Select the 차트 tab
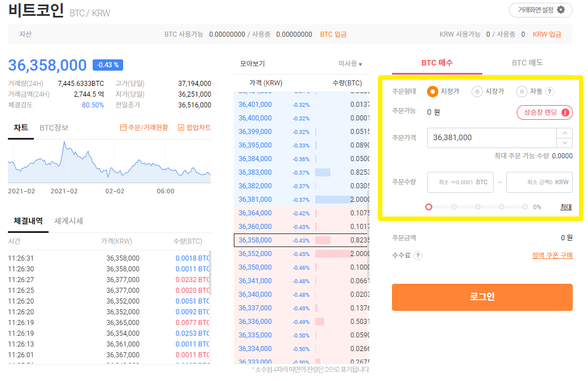 (x=21, y=128)
